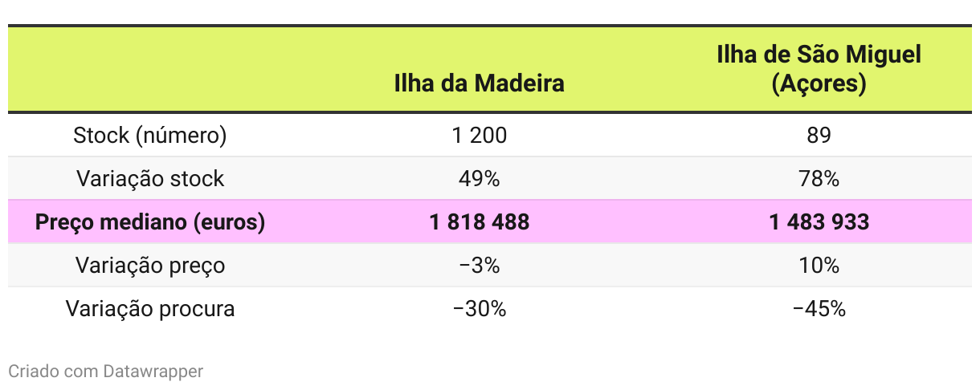
Task: Click the empty top-left header cell
Action: pos(150,69)
